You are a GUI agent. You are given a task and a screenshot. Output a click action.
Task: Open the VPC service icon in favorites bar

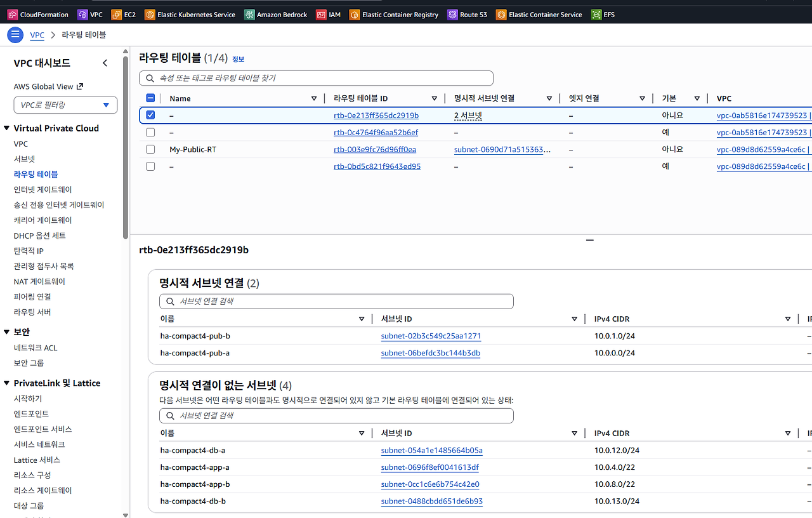(82, 15)
